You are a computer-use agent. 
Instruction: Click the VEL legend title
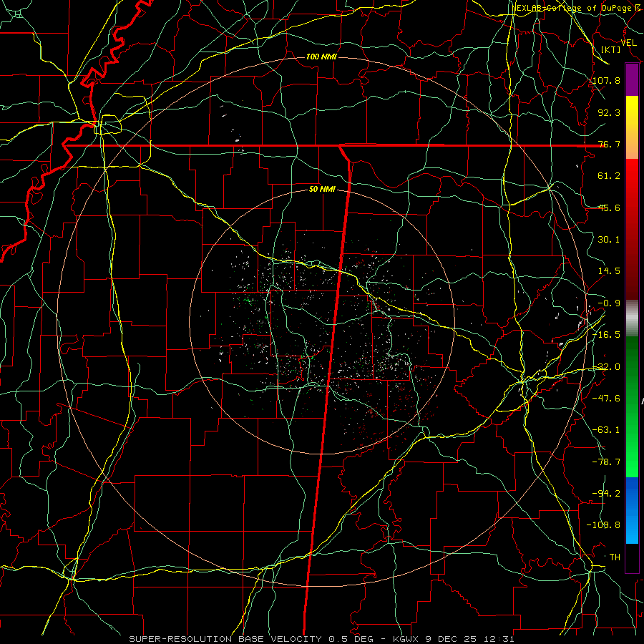(628, 43)
